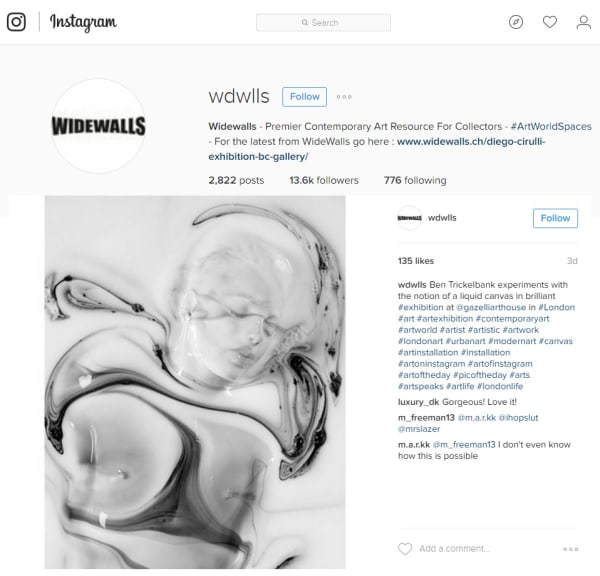
Task: Open activity feed heart icon in header
Action: (x=550, y=22)
